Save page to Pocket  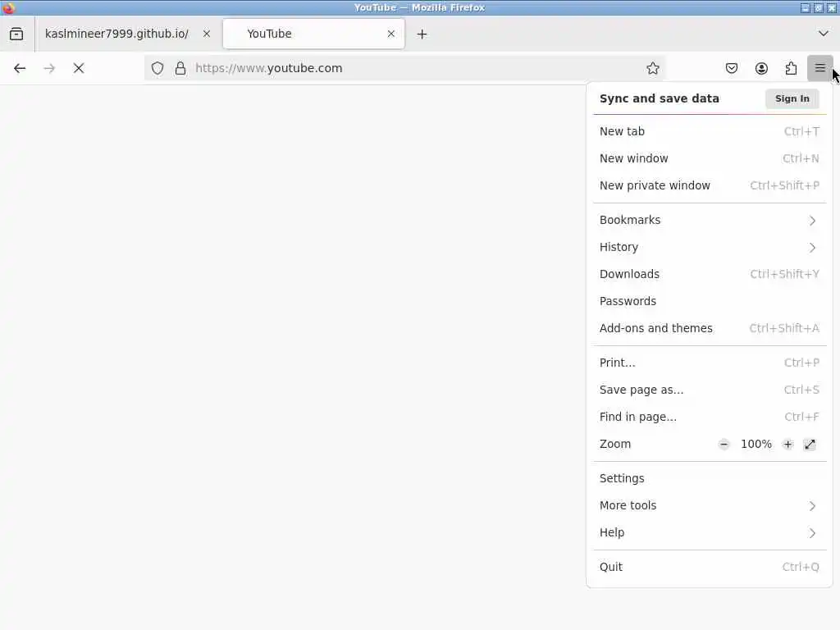point(732,68)
